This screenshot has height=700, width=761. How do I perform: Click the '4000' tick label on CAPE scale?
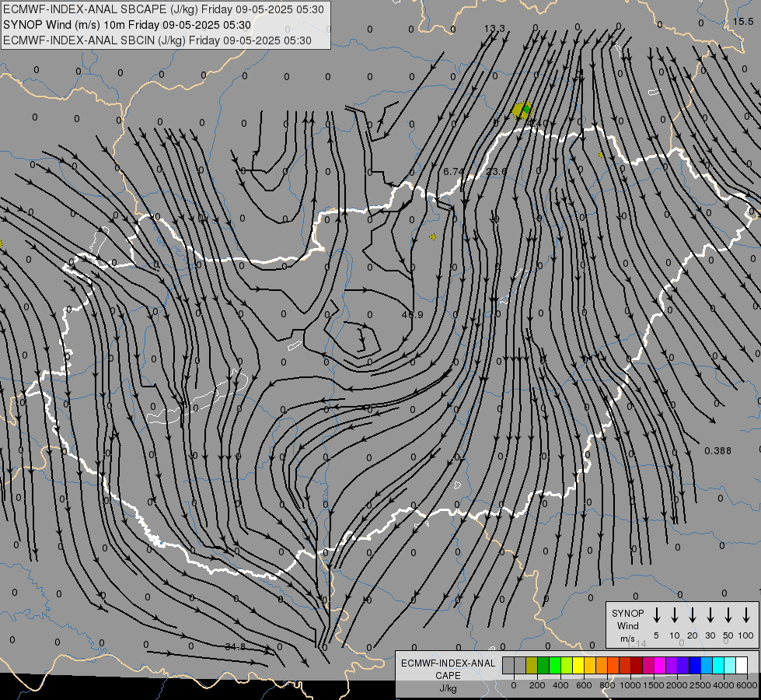coord(724,685)
